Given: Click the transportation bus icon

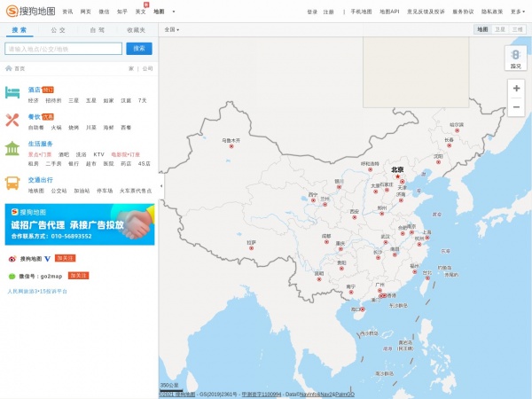Looking at the screenshot, I should [x=12, y=184].
